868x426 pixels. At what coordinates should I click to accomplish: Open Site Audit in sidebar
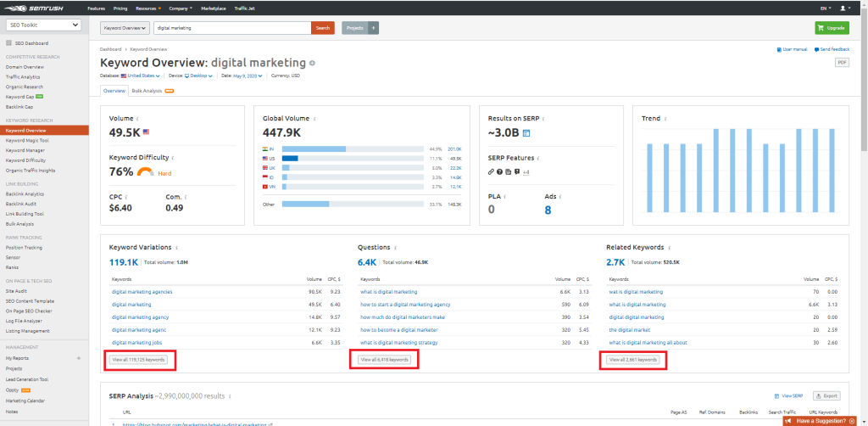(x=16, y=291)
